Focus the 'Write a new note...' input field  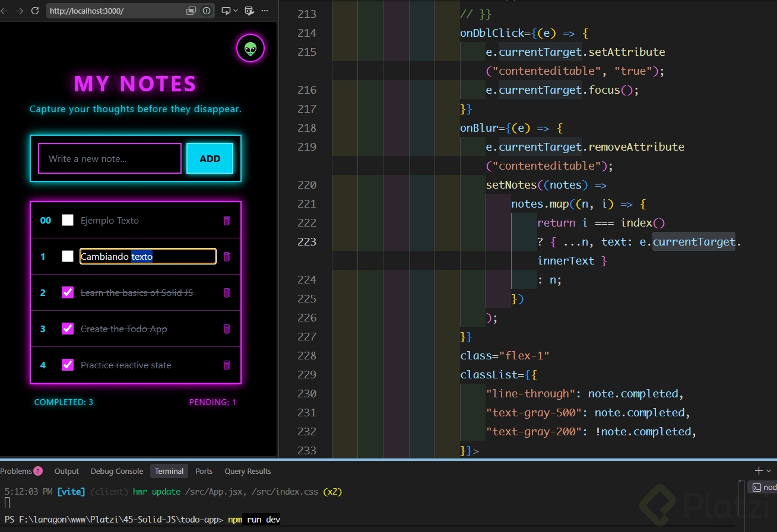coord(110,158)
